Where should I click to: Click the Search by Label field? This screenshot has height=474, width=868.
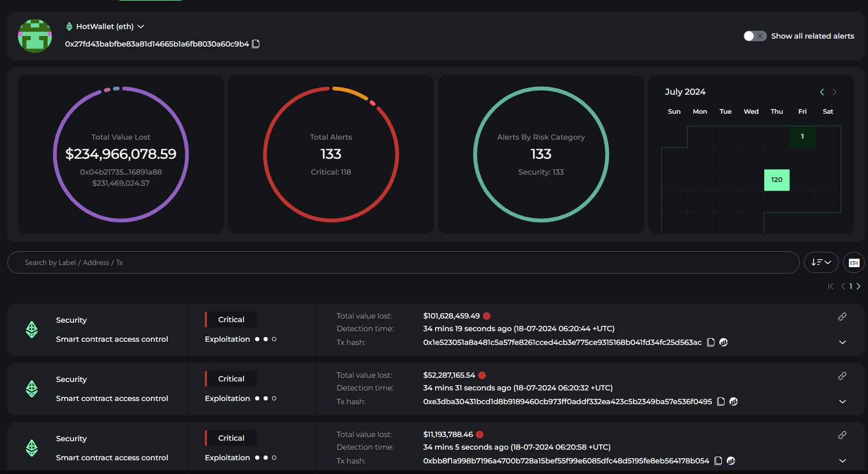point(402,262)
